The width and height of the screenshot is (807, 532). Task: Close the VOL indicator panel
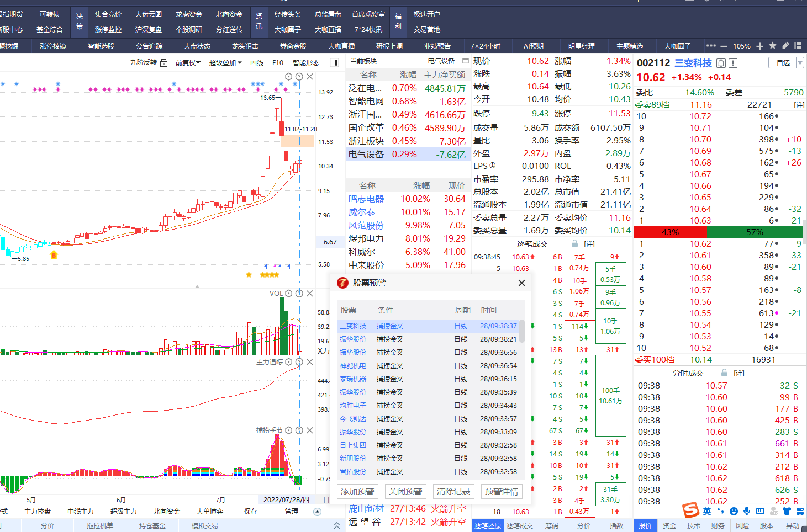(x=310, y=294)
